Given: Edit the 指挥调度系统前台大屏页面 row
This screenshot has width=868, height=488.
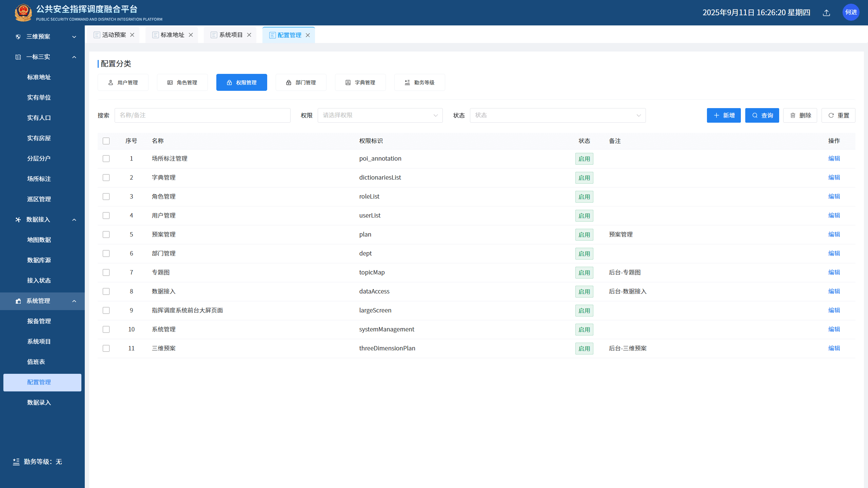Looking at the screenshot, I should point(834,310).
